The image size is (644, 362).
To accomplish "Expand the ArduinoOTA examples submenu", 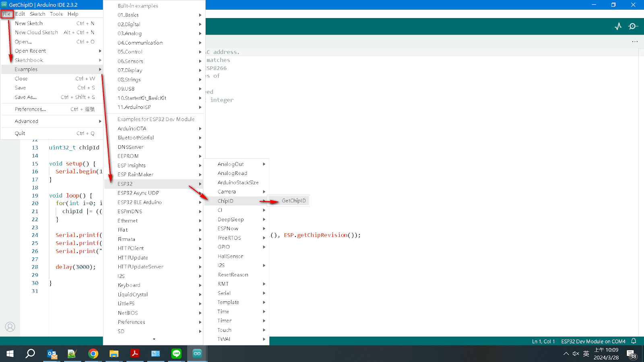I will (155, 129).
